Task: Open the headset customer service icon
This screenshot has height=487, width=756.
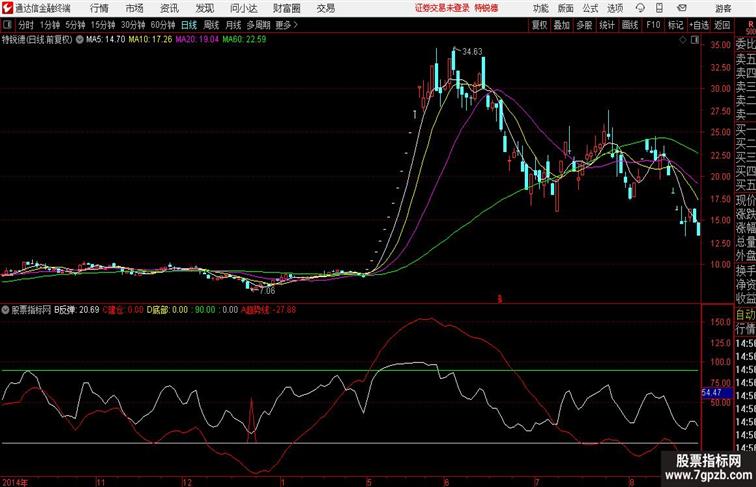Action: pyautogui.click(x=640, y=8)
